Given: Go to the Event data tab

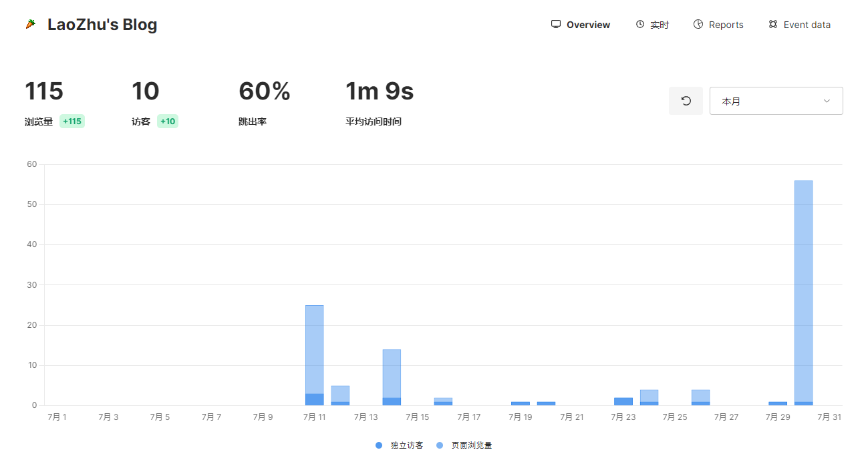Looking at the screenshot, I should pyautogui.click(x=799, y=25).
